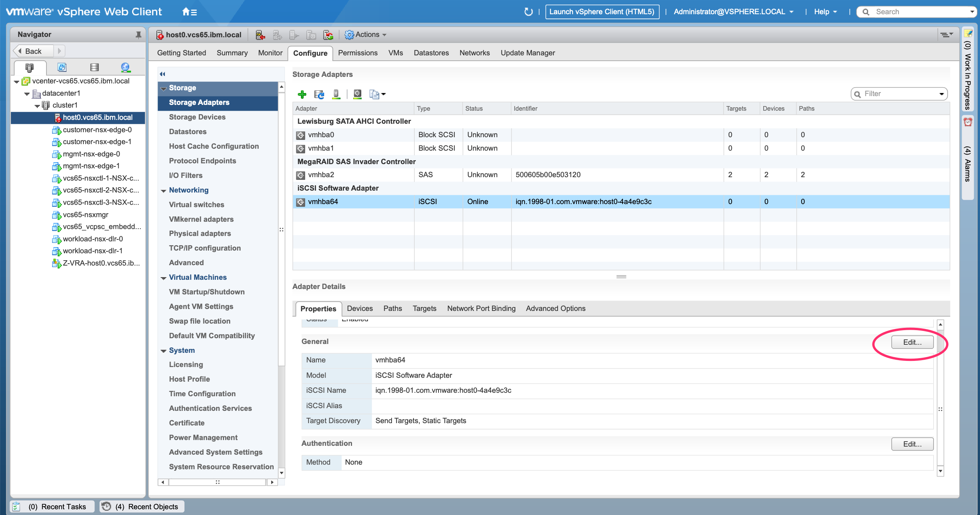Click first host action icon beside hostname
The width and height of the screenshot is (980, 515).
point(260,35)
